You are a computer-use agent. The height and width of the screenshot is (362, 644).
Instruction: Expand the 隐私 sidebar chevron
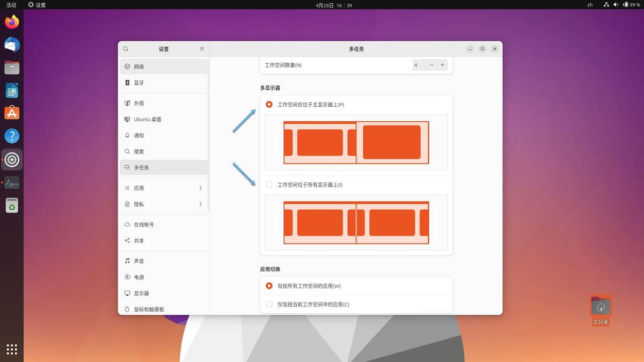[200, 204]
